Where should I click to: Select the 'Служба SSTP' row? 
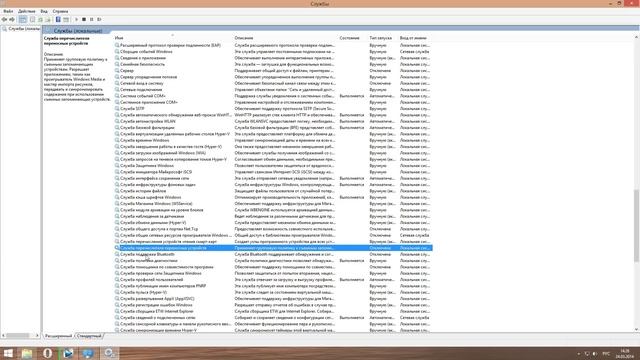tap(273, 109)
